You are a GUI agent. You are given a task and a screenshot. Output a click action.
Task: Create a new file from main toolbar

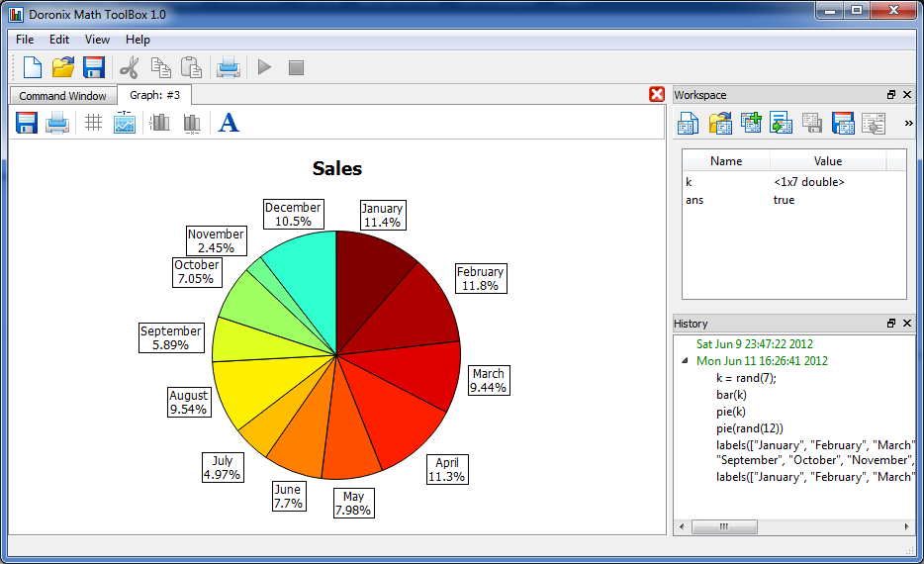coord(33,67)
